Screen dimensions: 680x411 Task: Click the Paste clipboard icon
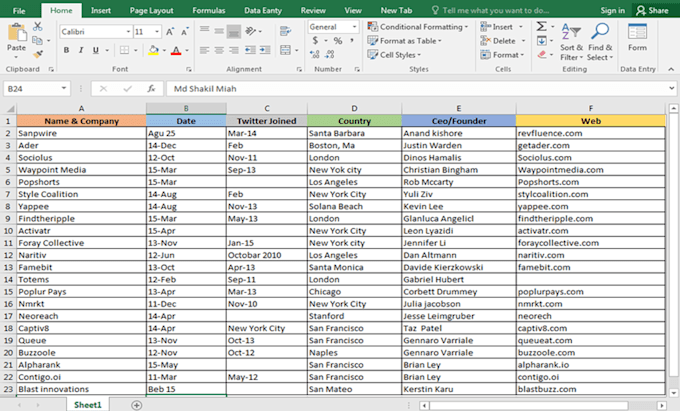pos(16,33)
